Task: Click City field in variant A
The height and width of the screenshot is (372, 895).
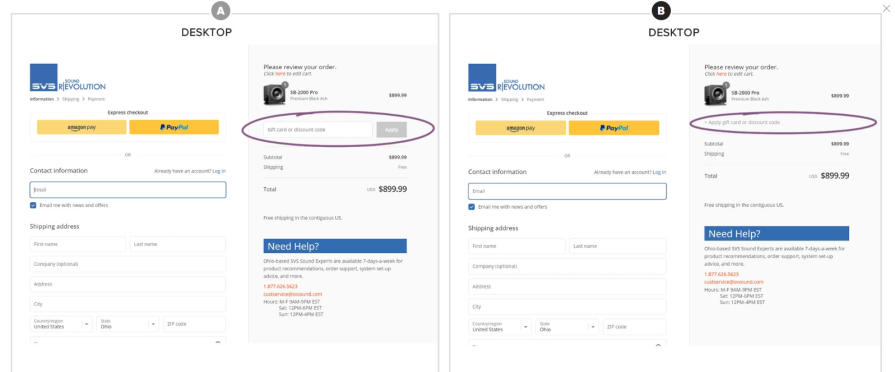Action: pos(128,304)
